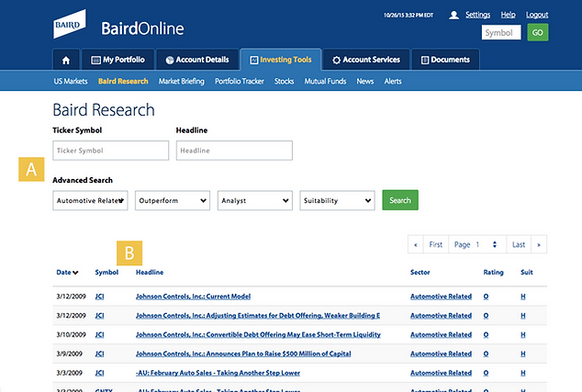Click the date 3/10/2009 cell
This screenshot has width=582, height=392.
click(71, 335)
